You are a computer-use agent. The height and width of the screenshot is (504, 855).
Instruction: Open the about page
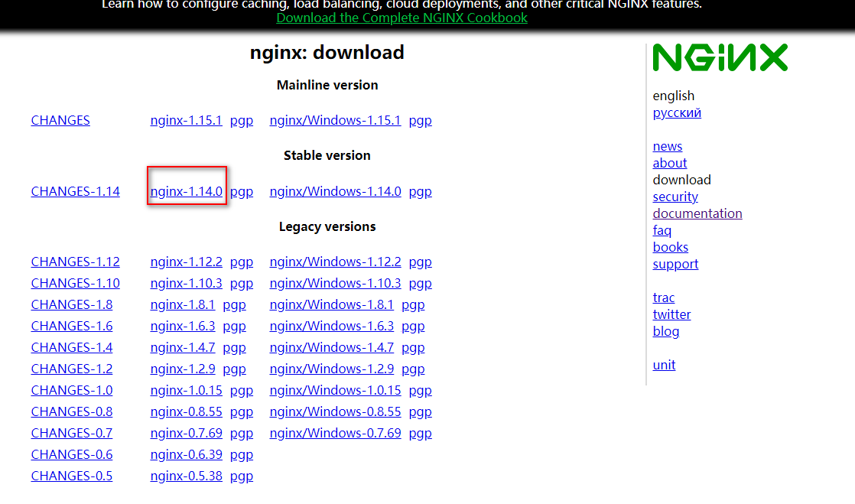pos(670,163)
